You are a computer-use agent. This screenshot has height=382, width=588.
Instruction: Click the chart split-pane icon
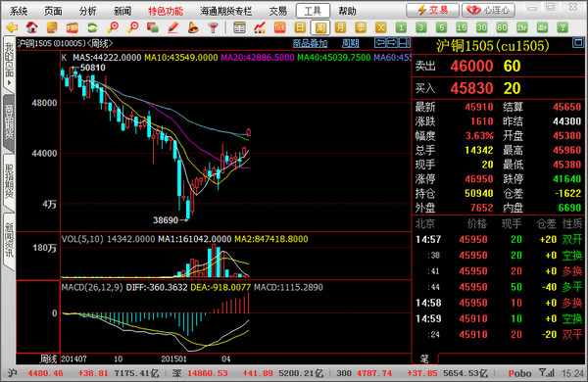click(x=405, y=43)
